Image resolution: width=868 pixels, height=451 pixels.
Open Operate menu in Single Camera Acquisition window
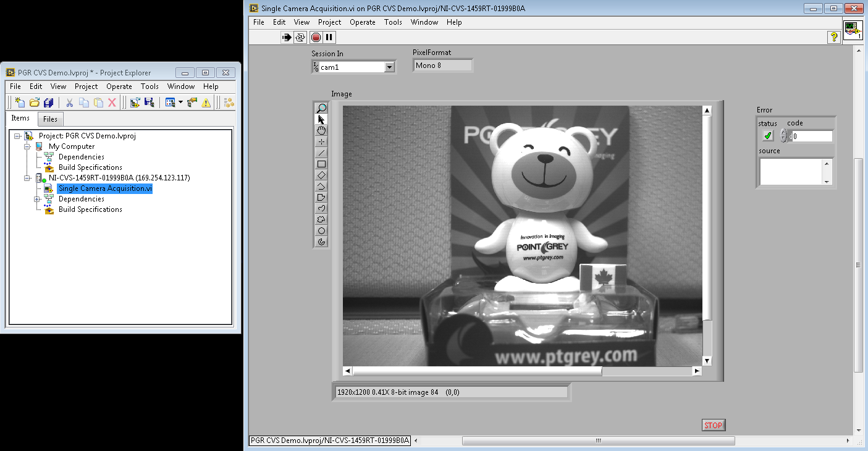[363, 22]
